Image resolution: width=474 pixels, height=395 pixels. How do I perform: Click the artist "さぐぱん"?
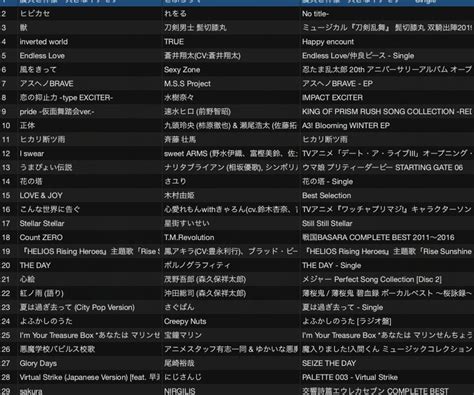pos(179,307)
